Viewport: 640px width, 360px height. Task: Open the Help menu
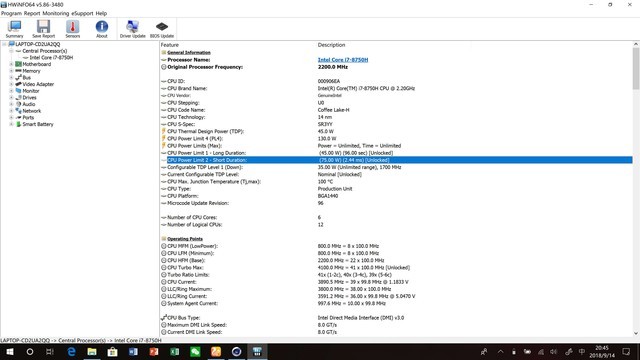101,13
